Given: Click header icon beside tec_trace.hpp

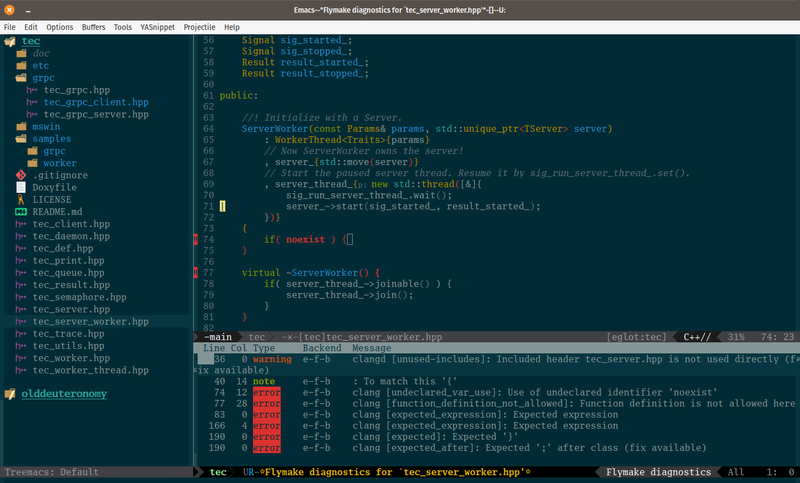Looking at the screenshot, I should 21,334.
